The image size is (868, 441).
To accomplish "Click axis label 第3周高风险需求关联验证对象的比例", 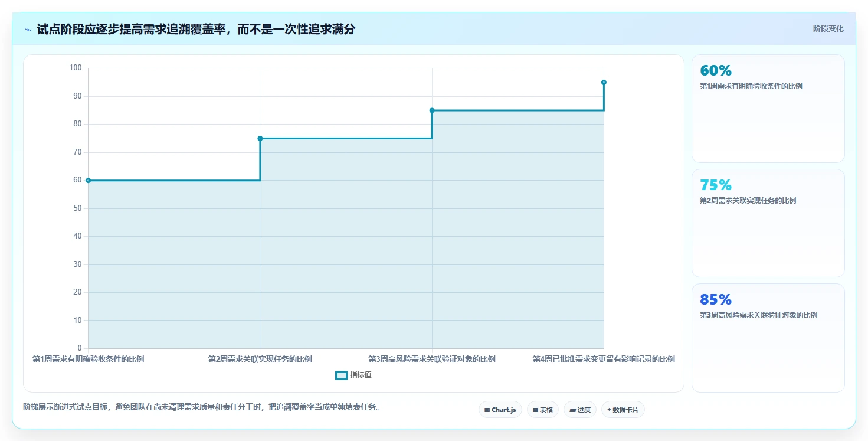I will [x=432, y=359].
